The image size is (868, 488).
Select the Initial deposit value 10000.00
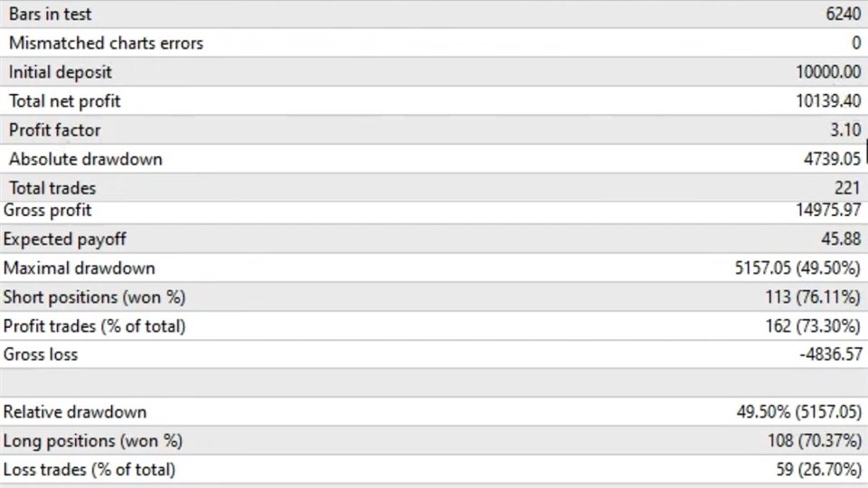[828, 72]
